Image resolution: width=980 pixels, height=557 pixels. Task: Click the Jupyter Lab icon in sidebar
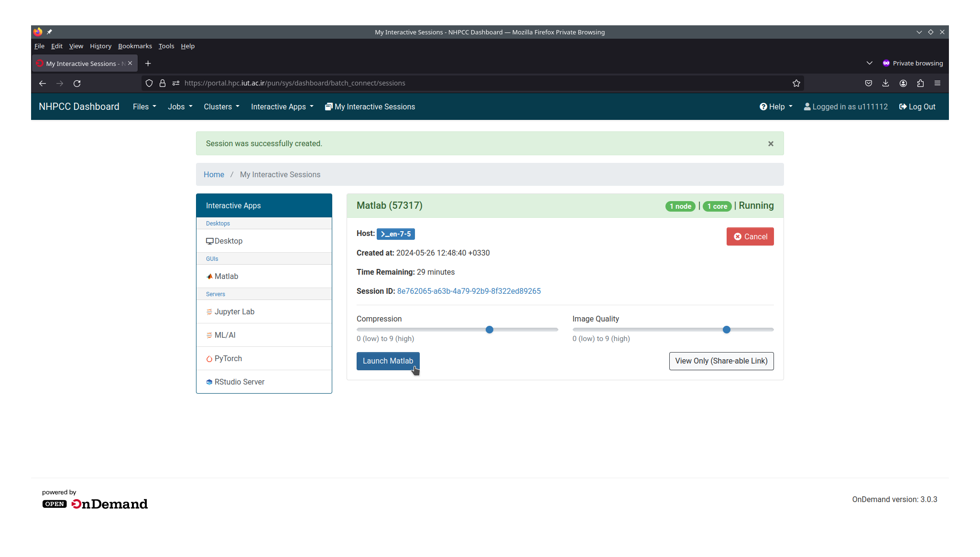click(x=208, y=311)
